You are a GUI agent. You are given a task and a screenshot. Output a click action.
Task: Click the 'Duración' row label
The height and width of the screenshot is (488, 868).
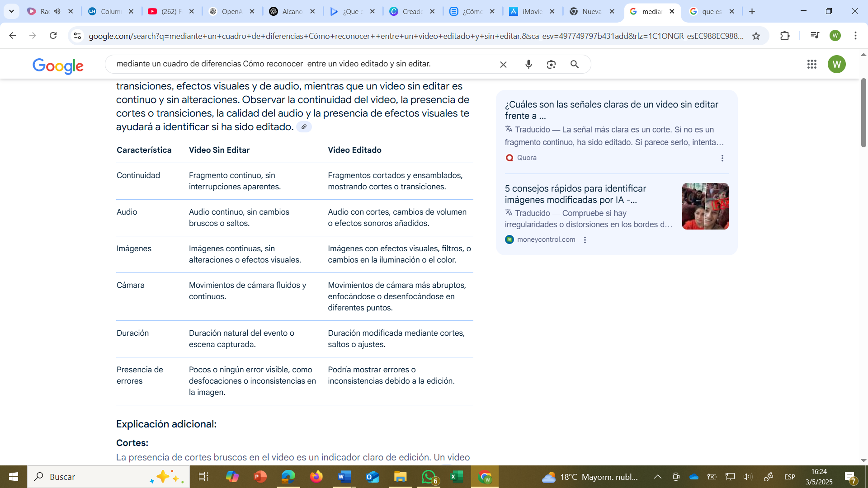pos(132,333)
